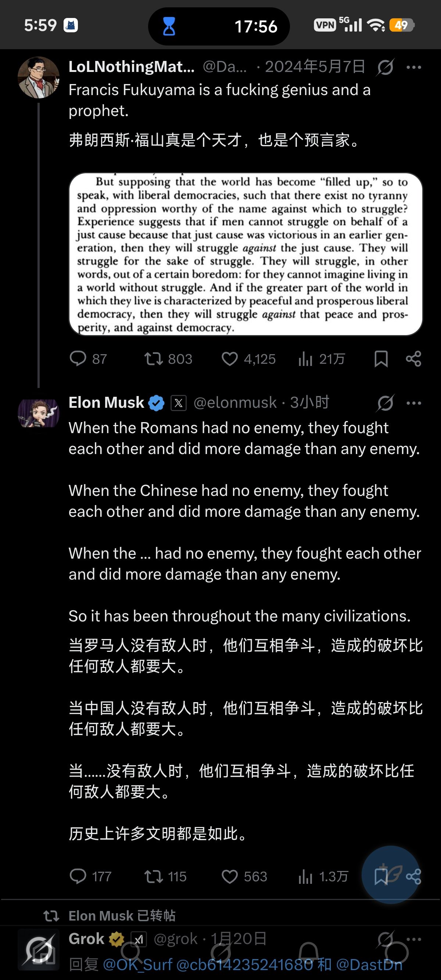
Task: Open the Fukuyama book excerpt image
Action: (x=245, y=254)
